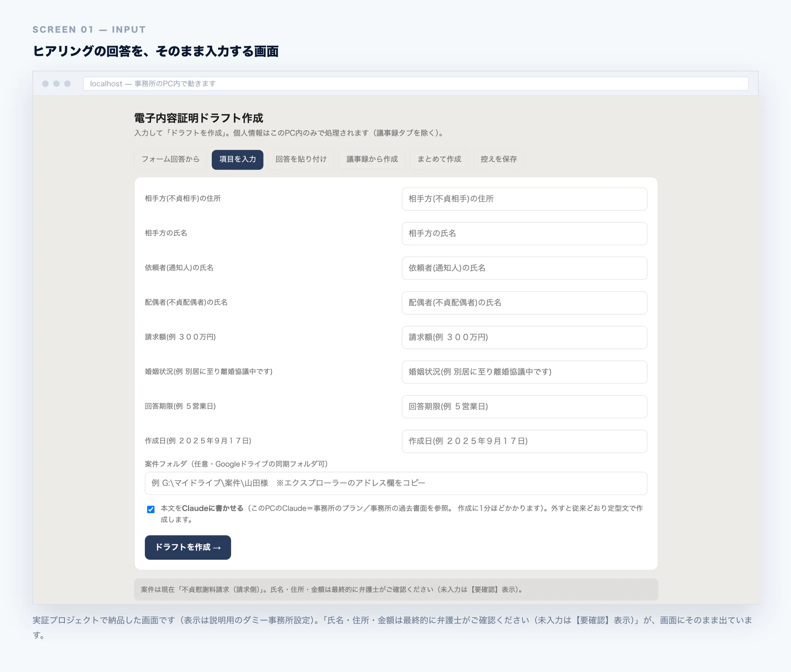Click the 請求額 input field
Viewport: 791px width, 672px height.
pyautogui.click(x=524, y=338)
